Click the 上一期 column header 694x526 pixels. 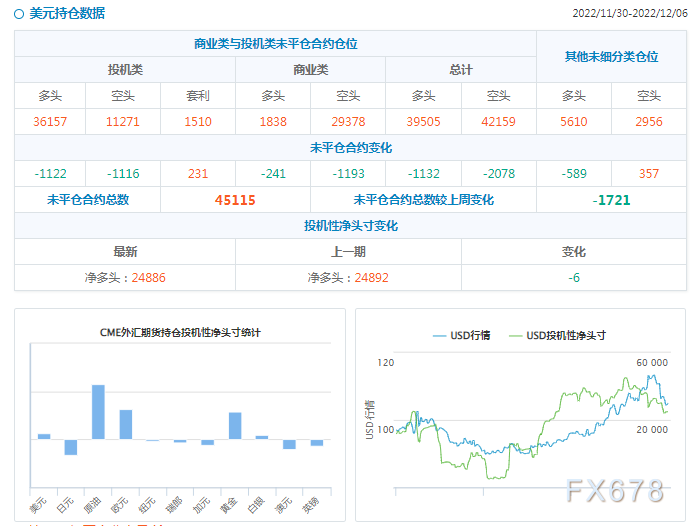(348, 252)
